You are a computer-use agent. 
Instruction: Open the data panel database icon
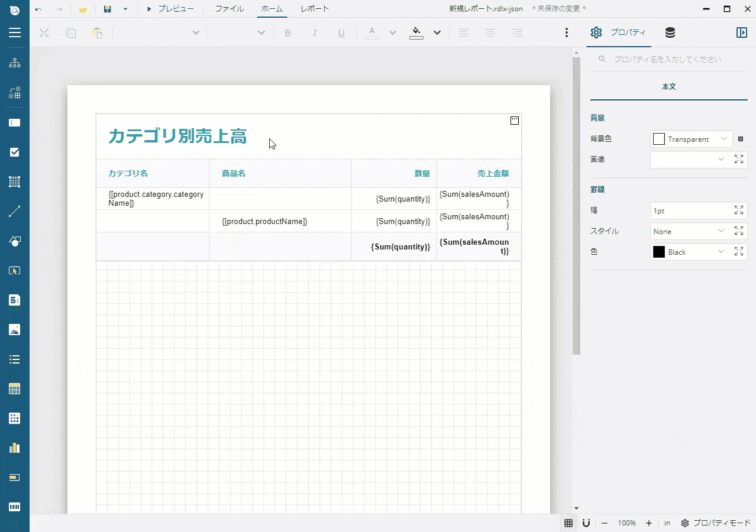(x=670, y=33)
